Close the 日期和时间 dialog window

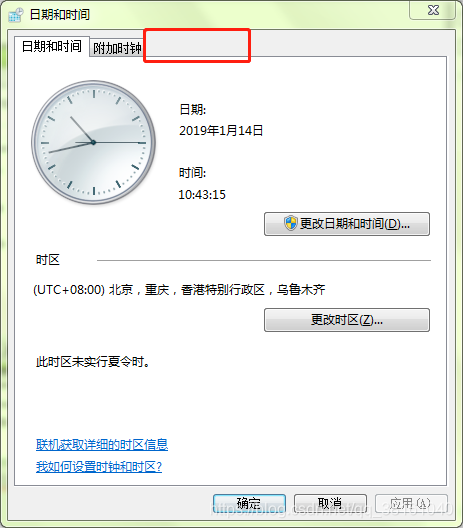click(x=432, y=10)
